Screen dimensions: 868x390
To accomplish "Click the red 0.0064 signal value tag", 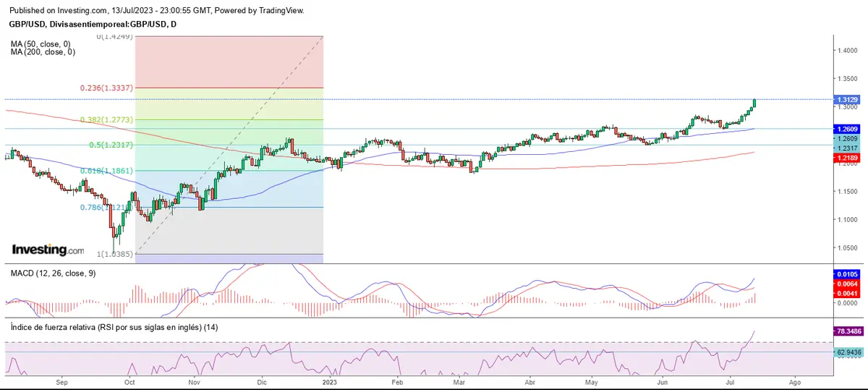I will pos(846,284).
